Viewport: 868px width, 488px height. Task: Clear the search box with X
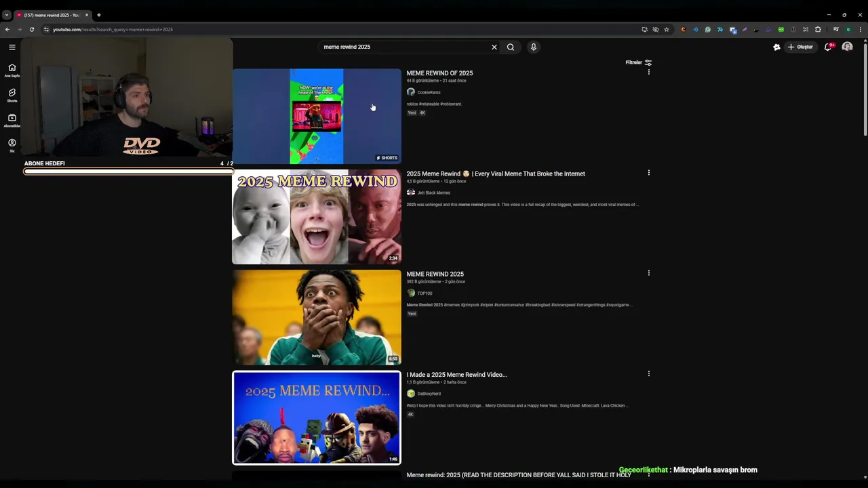[x=494, y=47]
